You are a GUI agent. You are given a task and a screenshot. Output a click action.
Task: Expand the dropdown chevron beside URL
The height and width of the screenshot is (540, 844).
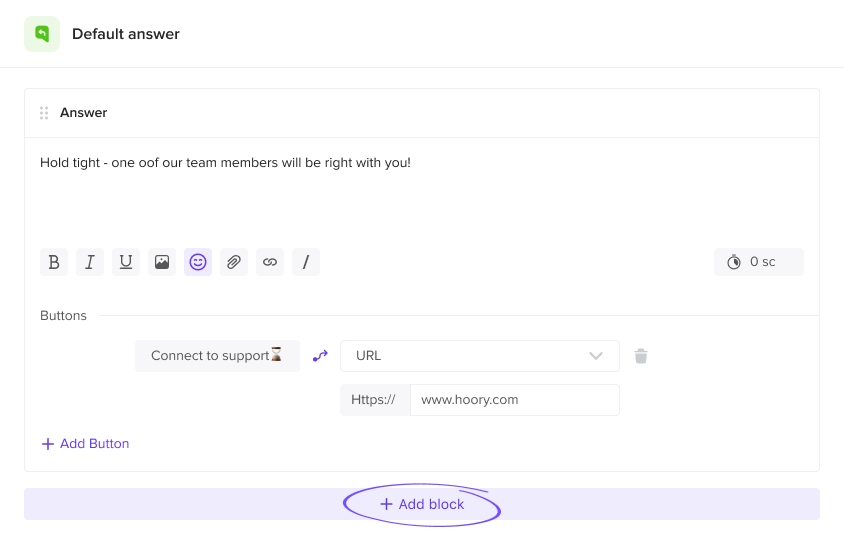(x=595, y=356)
